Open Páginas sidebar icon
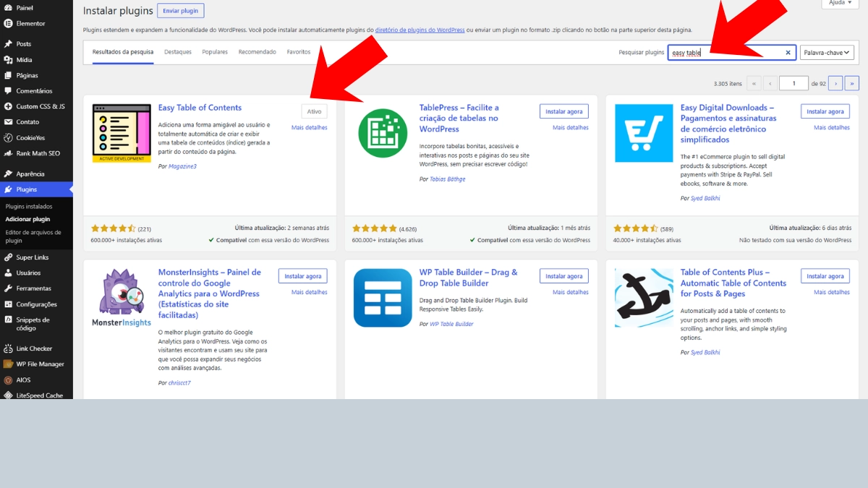868x488 pixels. click(8, 75)
